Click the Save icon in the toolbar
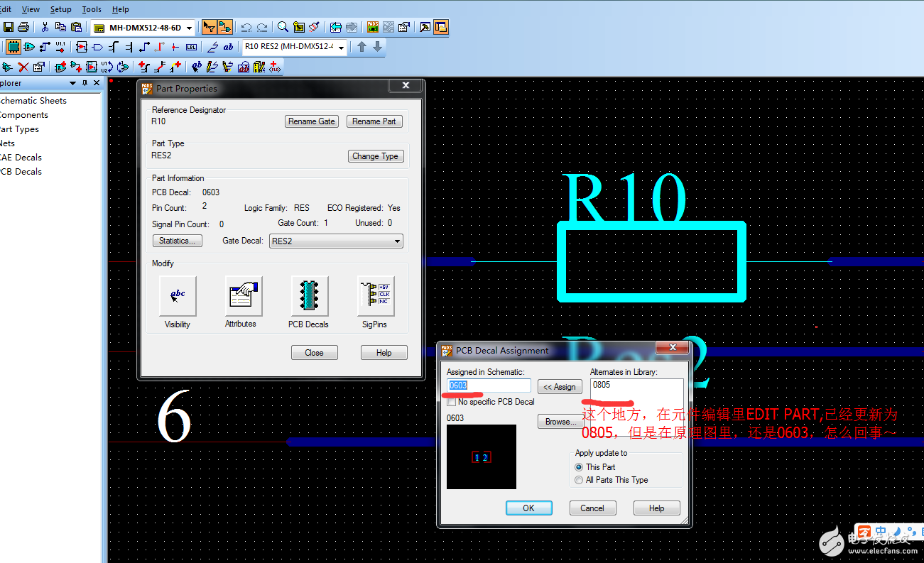924x563 pixels. 9,28
